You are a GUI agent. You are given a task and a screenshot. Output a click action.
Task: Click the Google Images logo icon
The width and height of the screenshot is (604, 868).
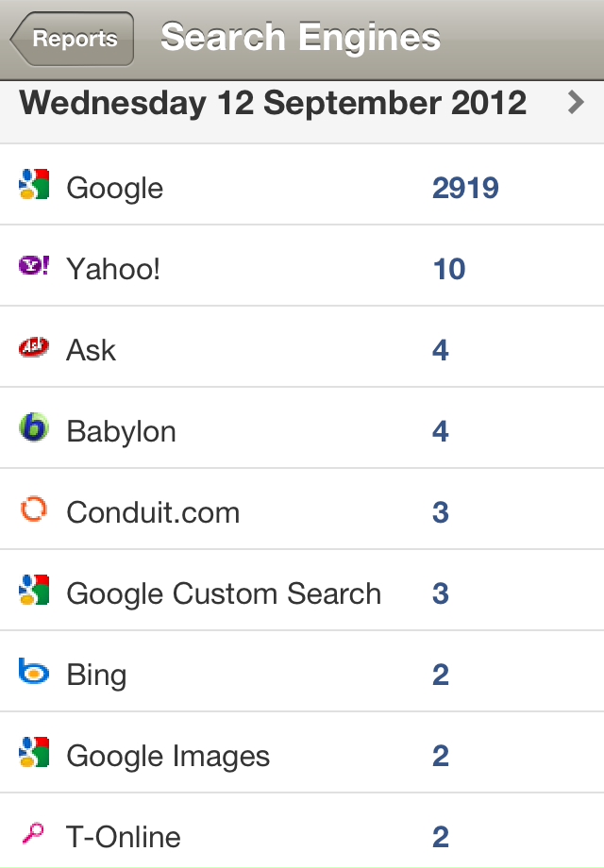[34, 754]
